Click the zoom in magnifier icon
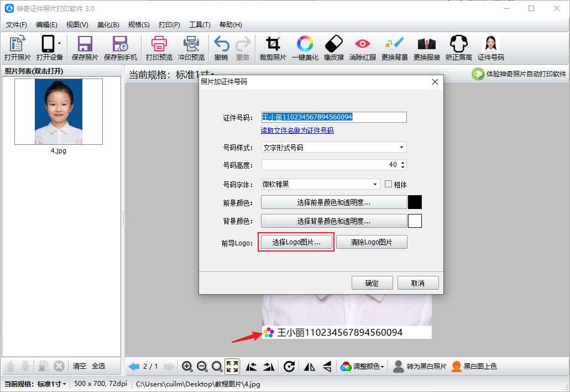 tap(187, 367)
